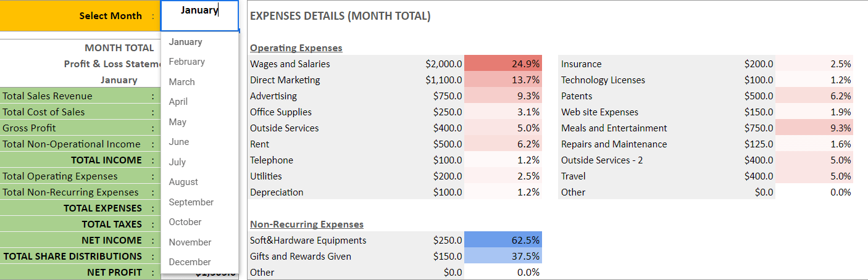Click the Patents expense label
This screenshot has width=868, height=280.
coord(577,96)
